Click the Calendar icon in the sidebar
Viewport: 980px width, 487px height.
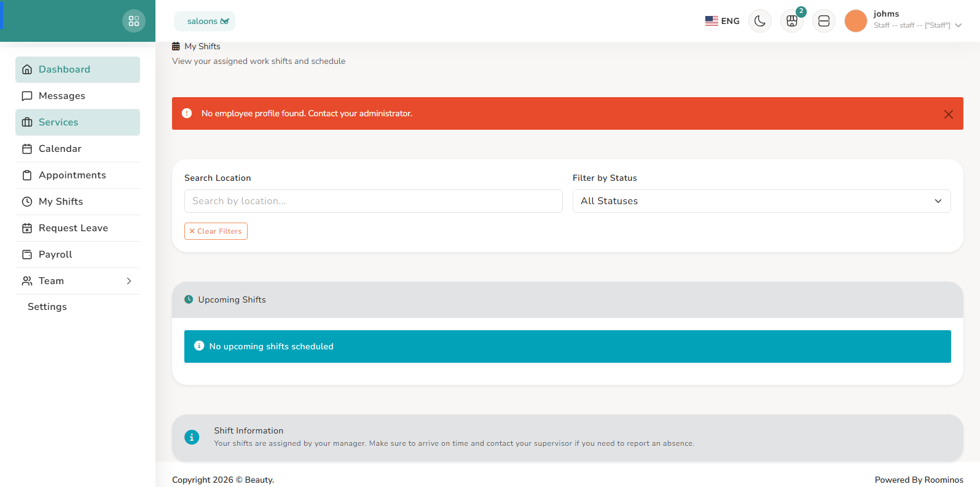point(27,149)
